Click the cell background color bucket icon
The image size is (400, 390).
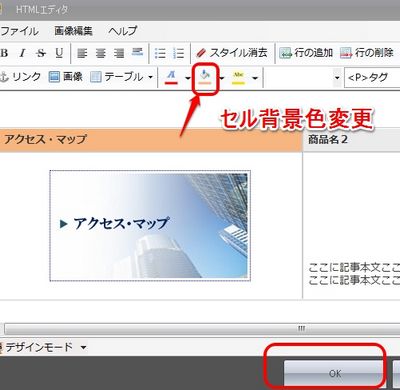pyautogui.click(x=205, y=77)
